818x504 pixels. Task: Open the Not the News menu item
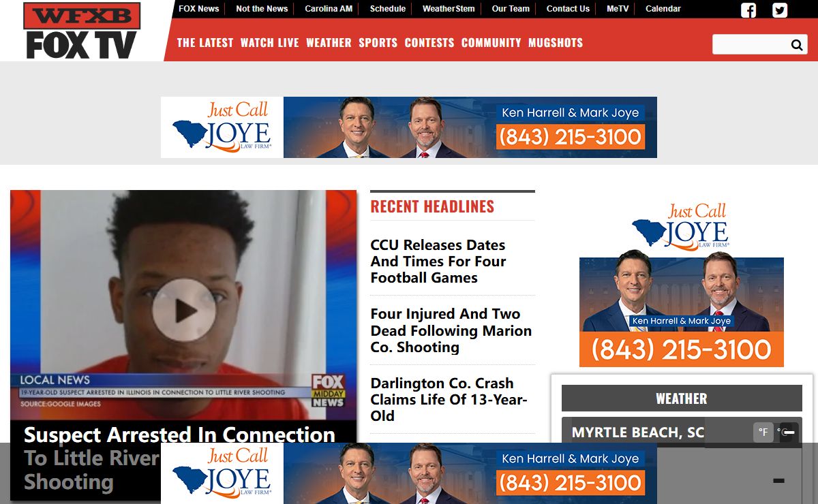click(x=262, y=9)
